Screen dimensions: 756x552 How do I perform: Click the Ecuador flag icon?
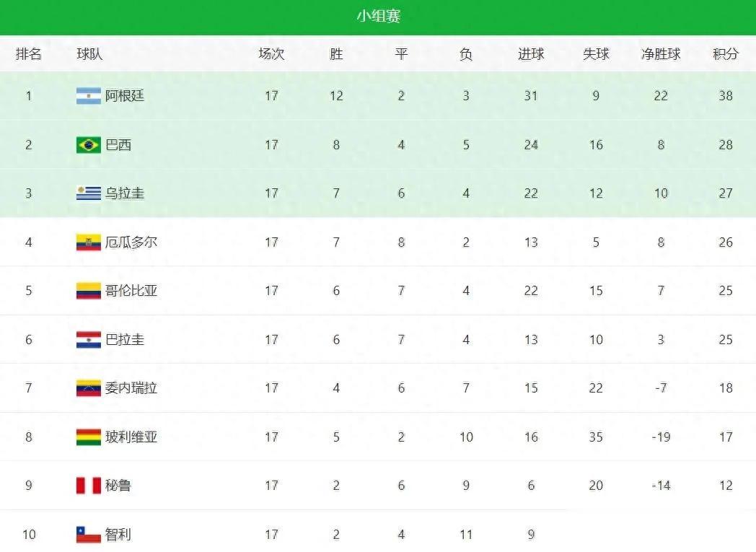click(x=89, y=242)
